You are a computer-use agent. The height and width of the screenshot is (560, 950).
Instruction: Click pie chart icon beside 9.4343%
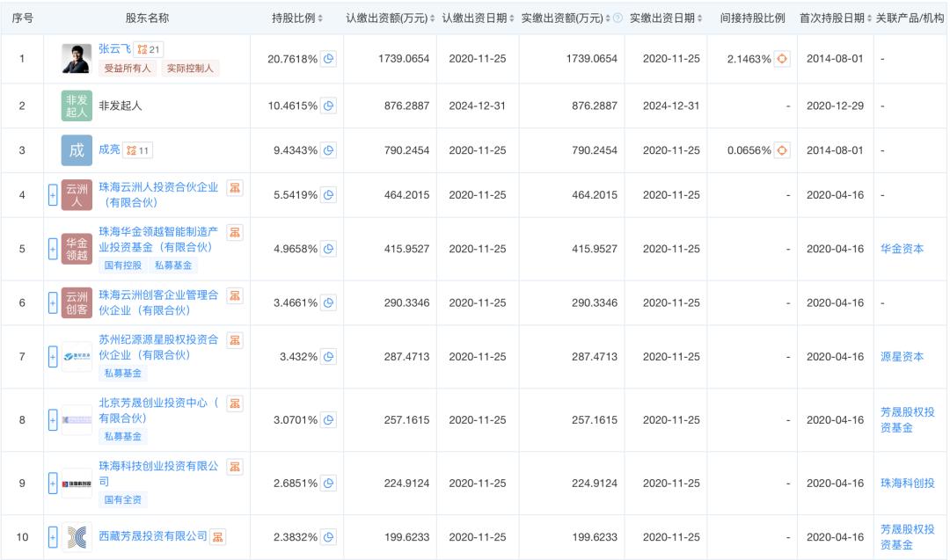click(328, 150)
